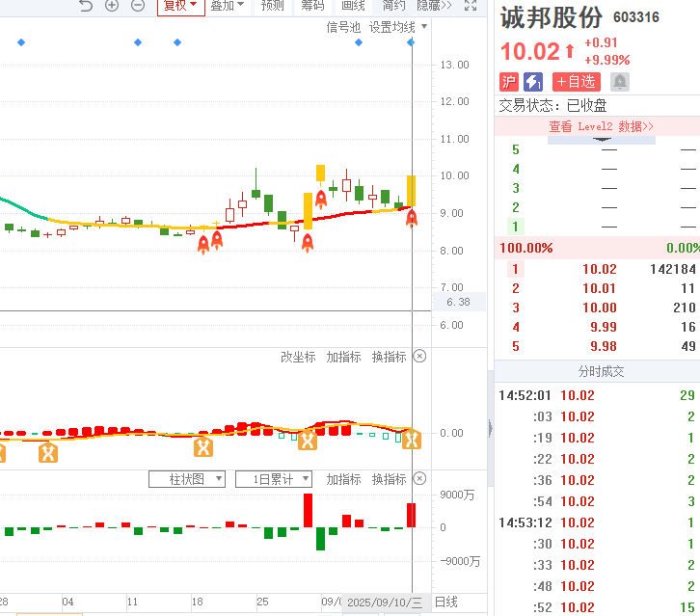Close the MACD indicator panel with X icon
Image resolution: width=700 pixels, height=616 pixels.
(419, 357)
